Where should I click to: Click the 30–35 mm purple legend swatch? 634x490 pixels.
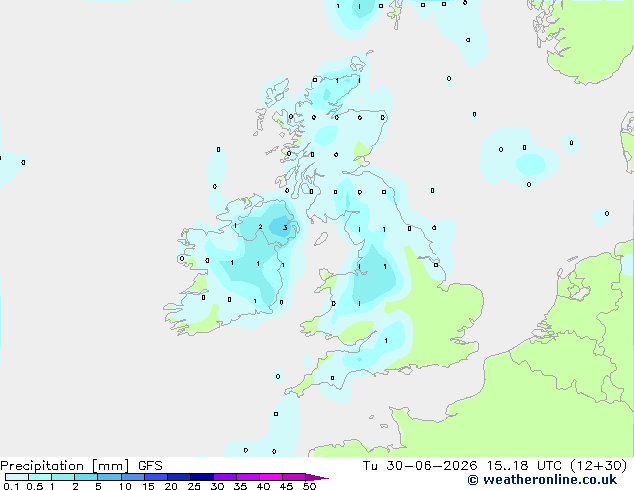225,477
